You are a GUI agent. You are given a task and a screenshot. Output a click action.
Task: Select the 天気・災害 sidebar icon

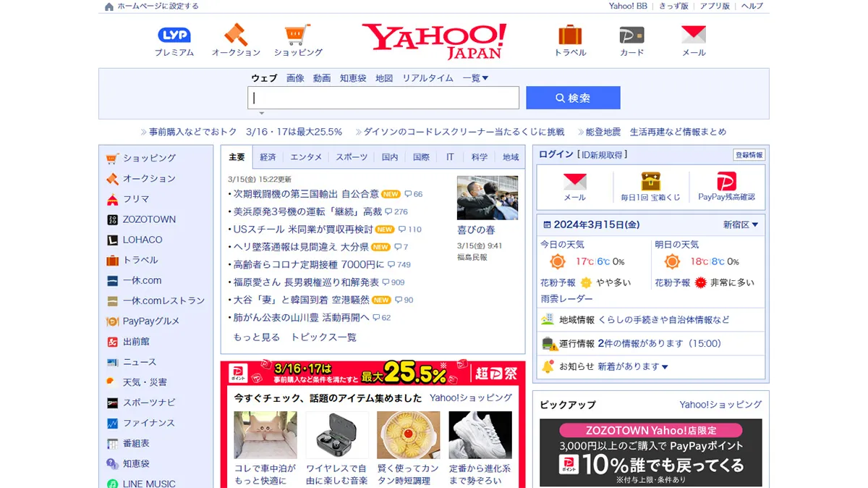[112, 382]
